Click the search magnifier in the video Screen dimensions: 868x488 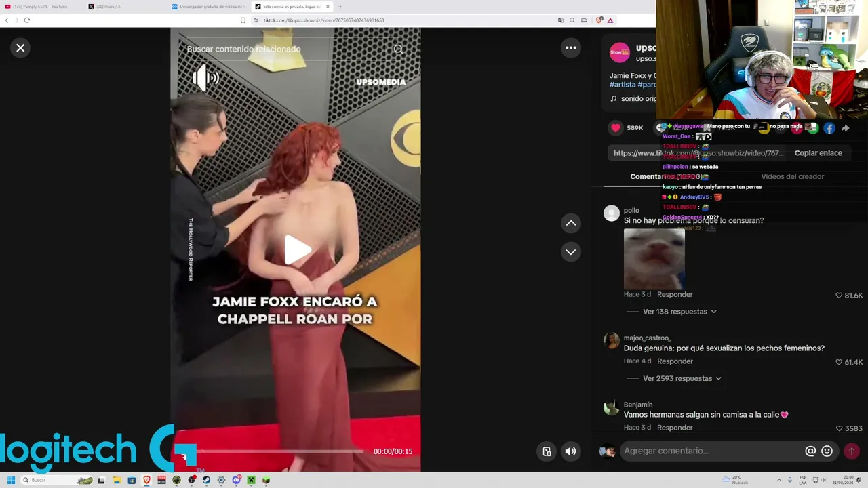(398, 49)
